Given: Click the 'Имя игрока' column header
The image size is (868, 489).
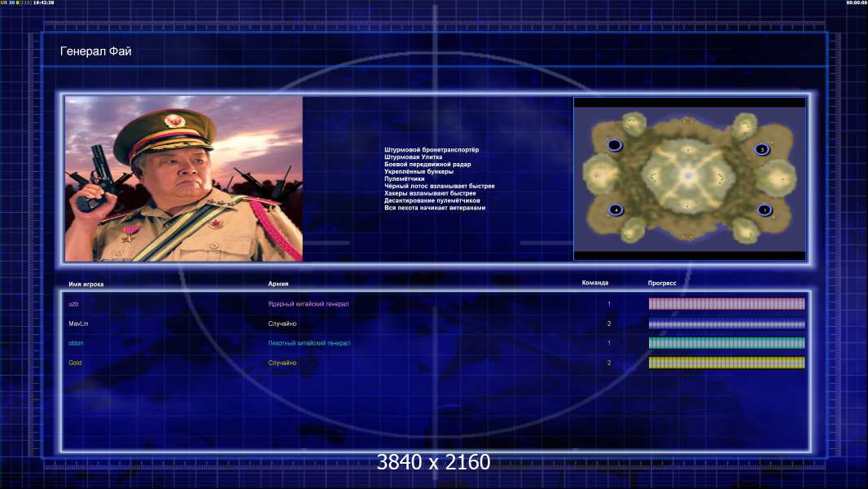Looking at the screenshot, I should coord(85,284).
